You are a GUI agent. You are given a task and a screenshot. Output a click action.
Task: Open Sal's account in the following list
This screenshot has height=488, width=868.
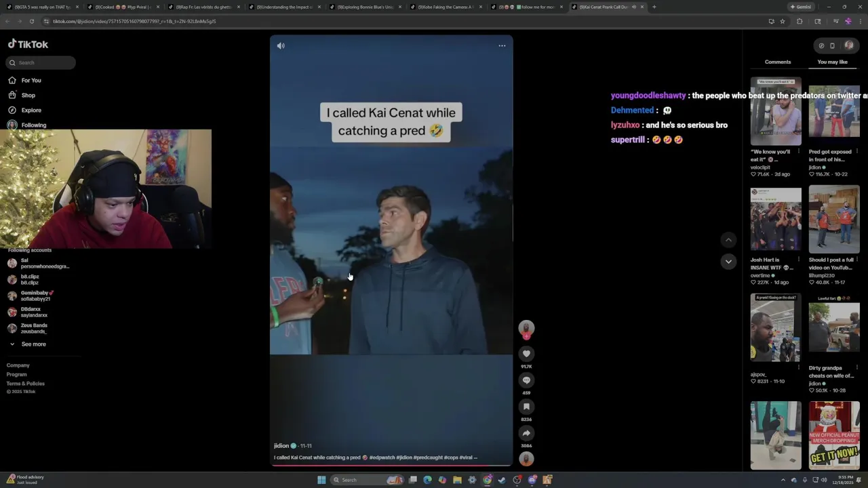(39, 263)
